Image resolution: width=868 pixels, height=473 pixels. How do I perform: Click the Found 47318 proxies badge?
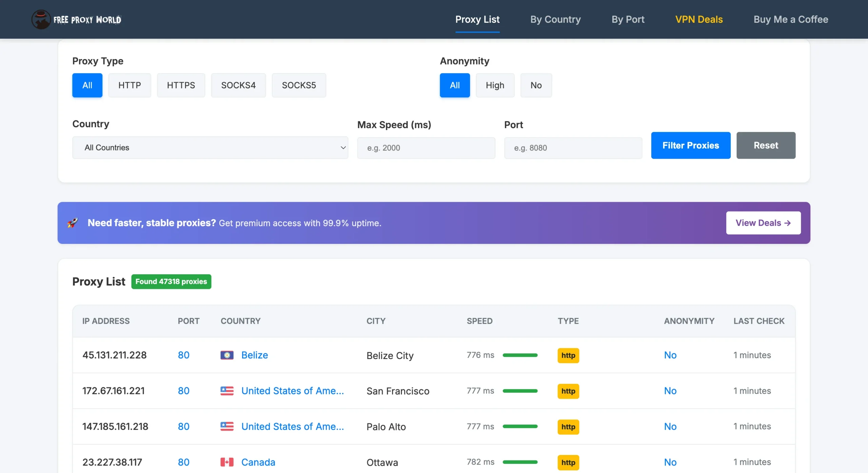pyautogui.click(x=171, y=281)
